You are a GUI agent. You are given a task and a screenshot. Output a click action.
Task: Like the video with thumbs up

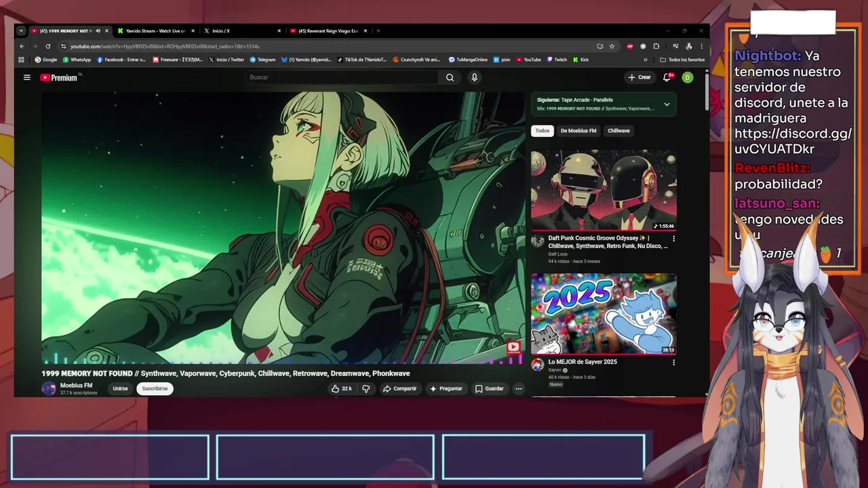coord(341,388)
